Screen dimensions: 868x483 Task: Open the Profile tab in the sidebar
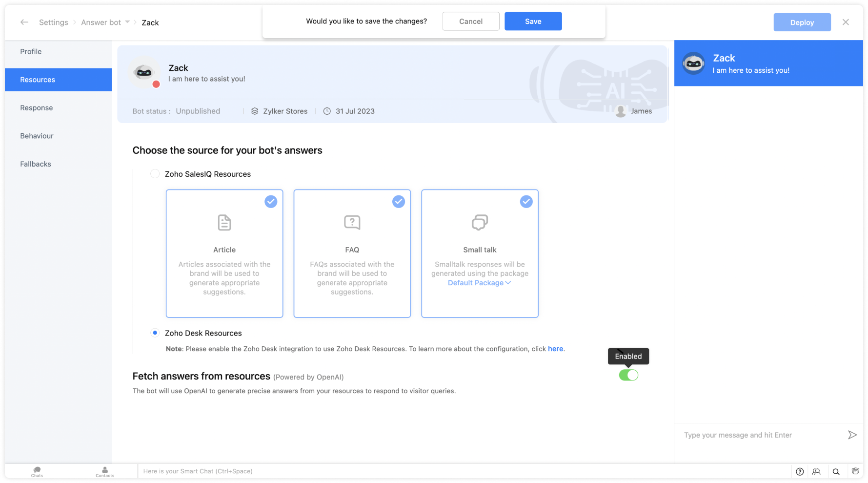(58, 52)
